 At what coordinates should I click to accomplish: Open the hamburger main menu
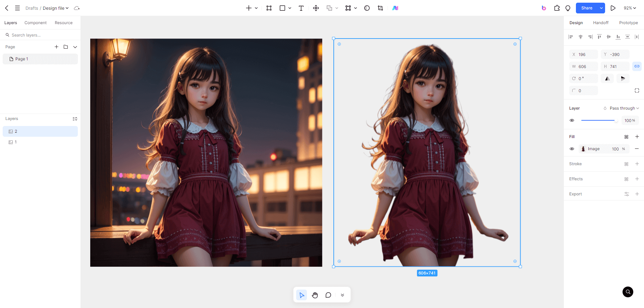coord(17,8)
